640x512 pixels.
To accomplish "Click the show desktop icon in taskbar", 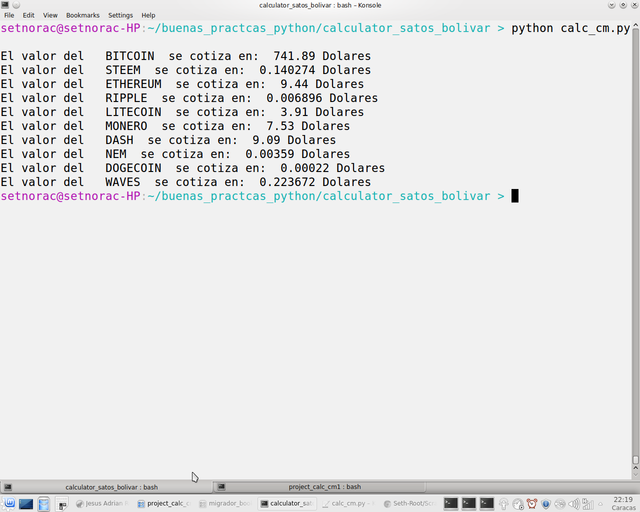I will (26, 504).
